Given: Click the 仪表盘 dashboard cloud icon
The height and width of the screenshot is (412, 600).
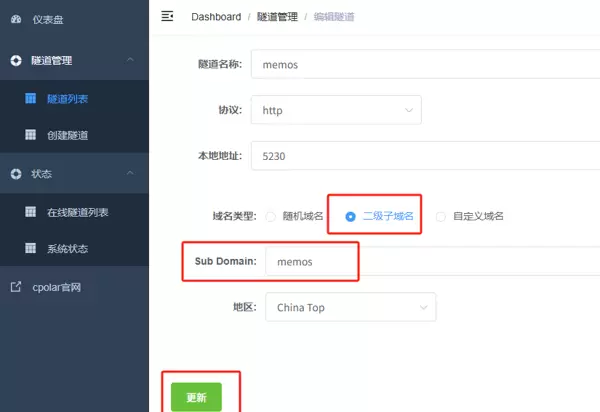Looking at the screenshot, I should 16,19.
